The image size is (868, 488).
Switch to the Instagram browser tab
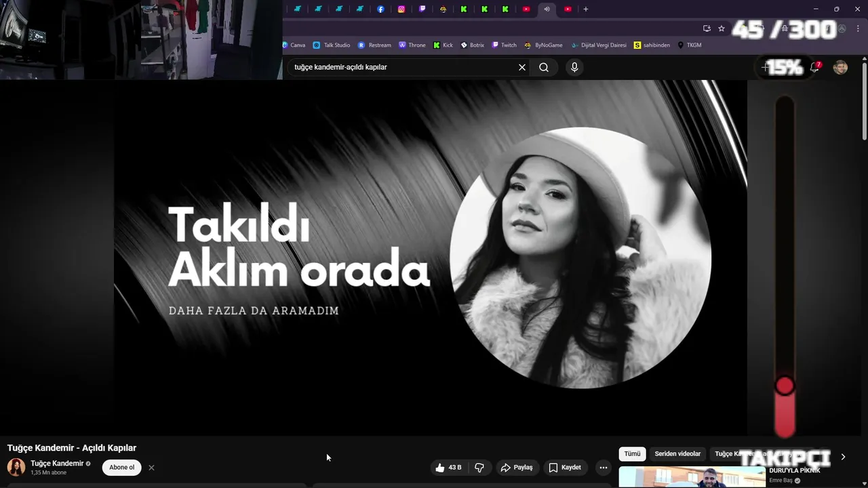coord(401,9)
